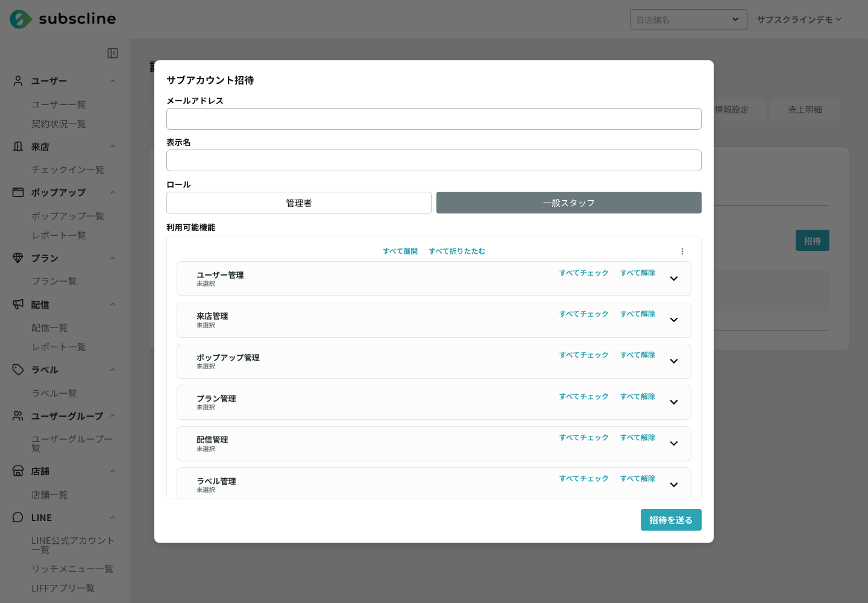868x603 pixels.
Task: Open LINE公式アカウント一覧 in the sidebar
Action: 72,545
